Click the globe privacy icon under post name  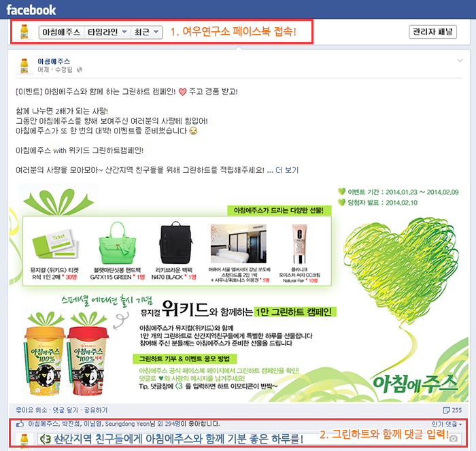pyautogui.click(x=80, y=70)
